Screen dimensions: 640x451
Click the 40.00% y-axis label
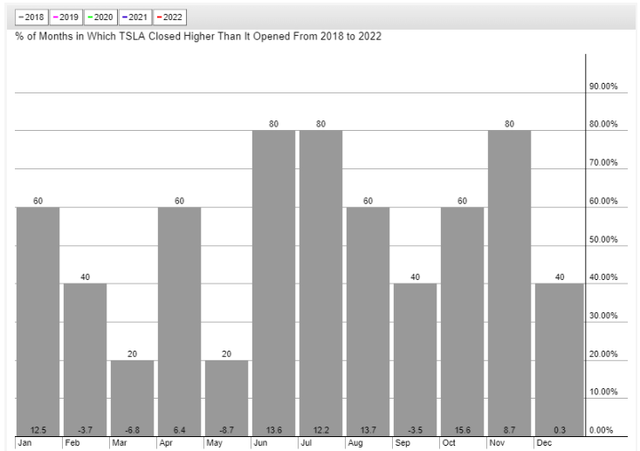point(603,277)
